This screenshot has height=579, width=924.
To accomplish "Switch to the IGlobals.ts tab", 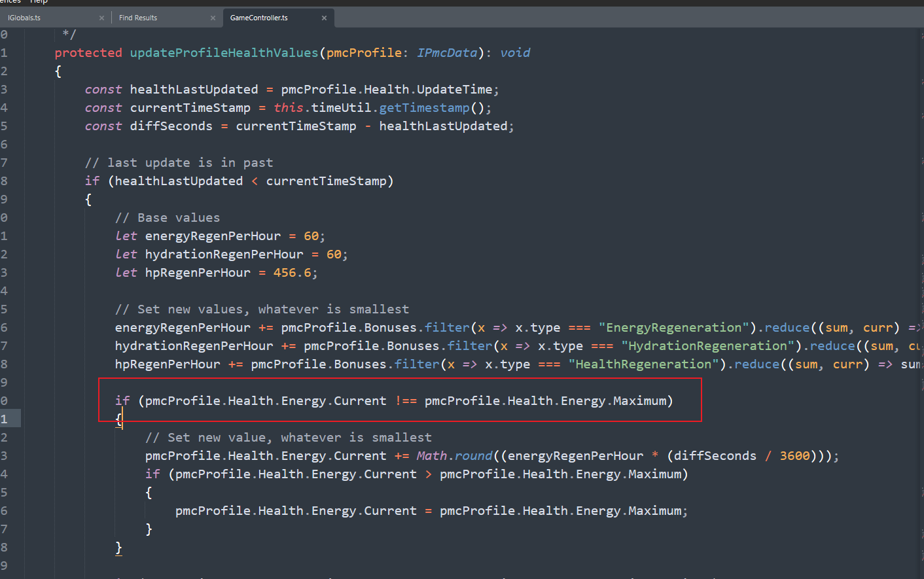I will point(24,18).
